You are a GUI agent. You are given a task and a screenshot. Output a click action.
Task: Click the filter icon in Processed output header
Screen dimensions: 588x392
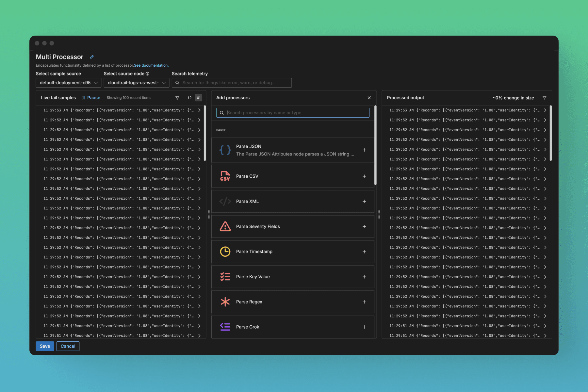545,98
